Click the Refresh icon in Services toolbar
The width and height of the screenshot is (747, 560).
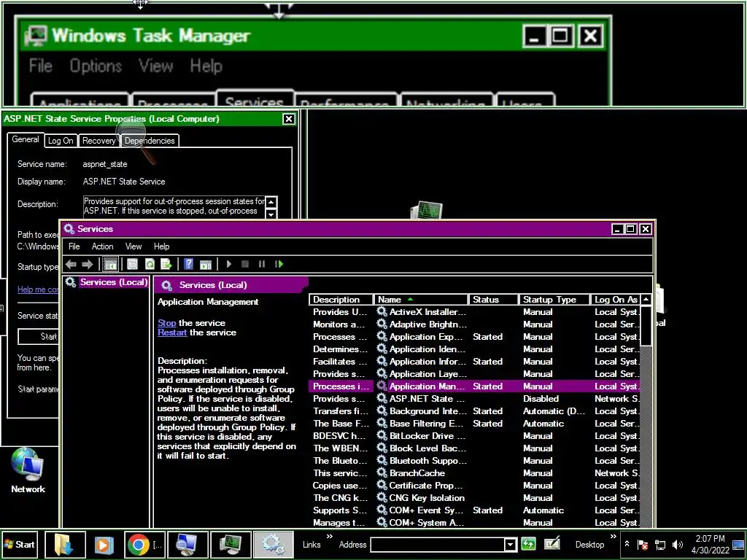pos(150,264)
